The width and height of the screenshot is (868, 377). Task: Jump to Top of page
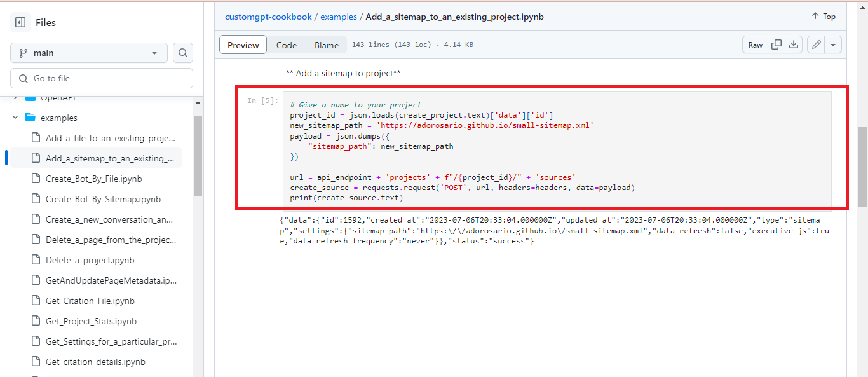pyautogui.click(x=824, y=17)
